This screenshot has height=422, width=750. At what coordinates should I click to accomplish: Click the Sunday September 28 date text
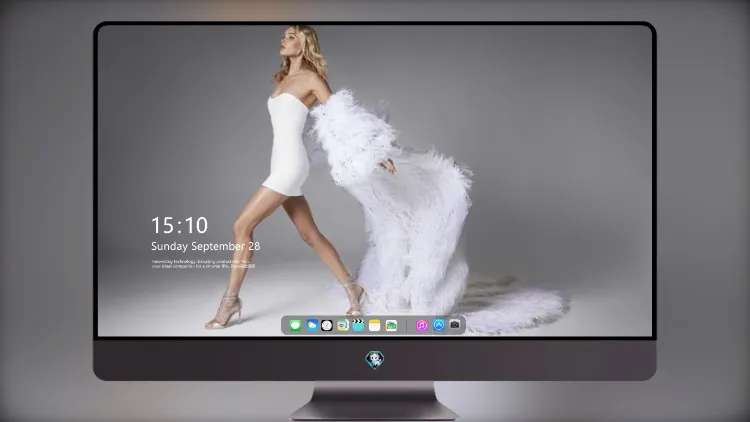(206, 246)
